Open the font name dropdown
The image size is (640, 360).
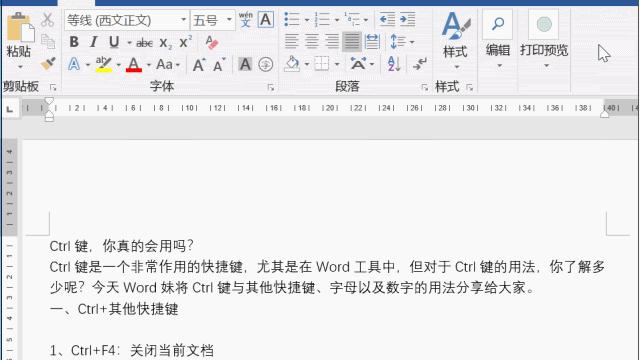coord(183,20)
